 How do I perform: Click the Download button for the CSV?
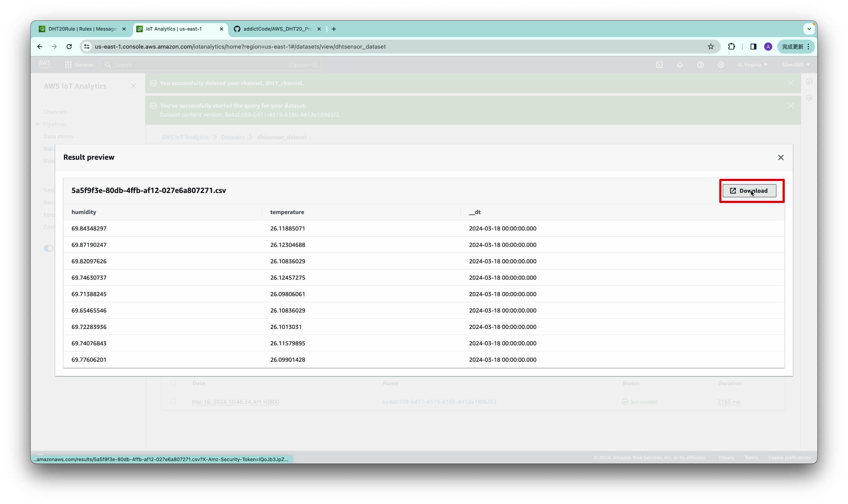(749, 191)
